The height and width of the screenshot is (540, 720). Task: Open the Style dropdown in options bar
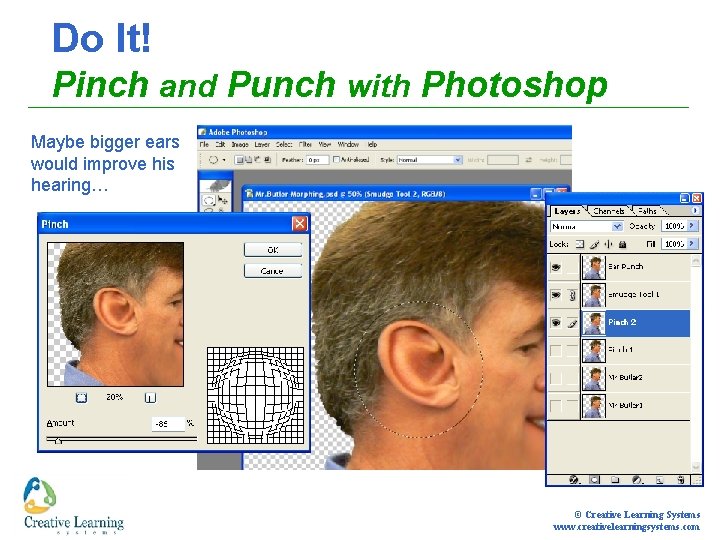(x=430, y=160)
